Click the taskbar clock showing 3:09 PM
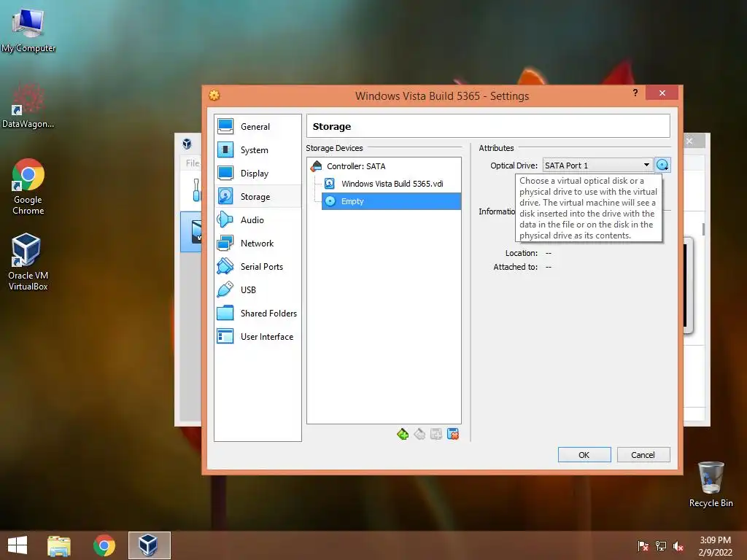747x560 pixels. point(715,546)
